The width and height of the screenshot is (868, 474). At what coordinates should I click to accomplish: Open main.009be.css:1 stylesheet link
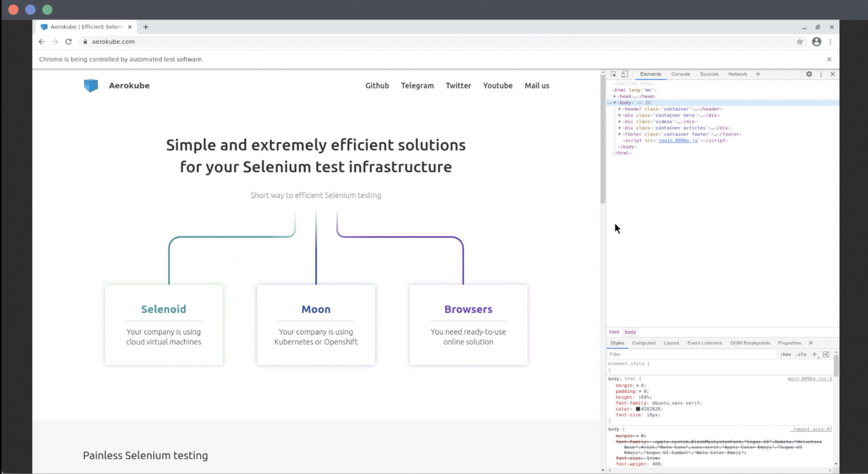809,379
